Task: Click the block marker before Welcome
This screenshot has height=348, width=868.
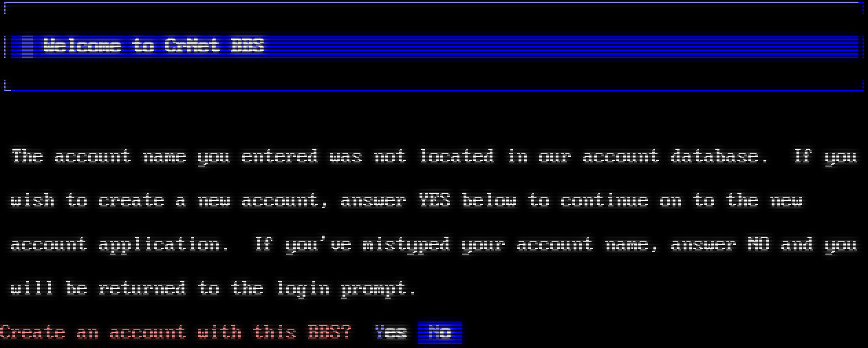Action: (28, 46)
